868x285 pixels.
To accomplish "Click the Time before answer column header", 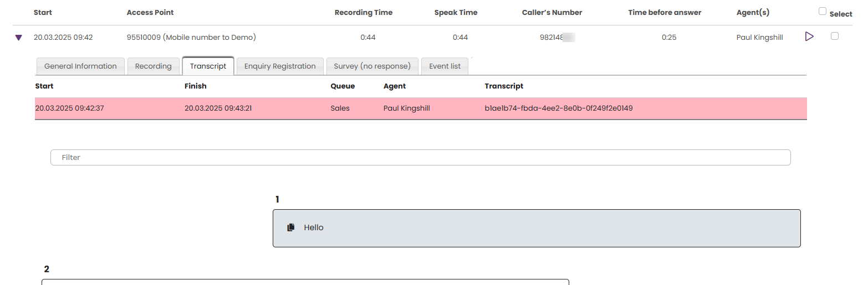I will pyautogui.click(x=665, y=12).
